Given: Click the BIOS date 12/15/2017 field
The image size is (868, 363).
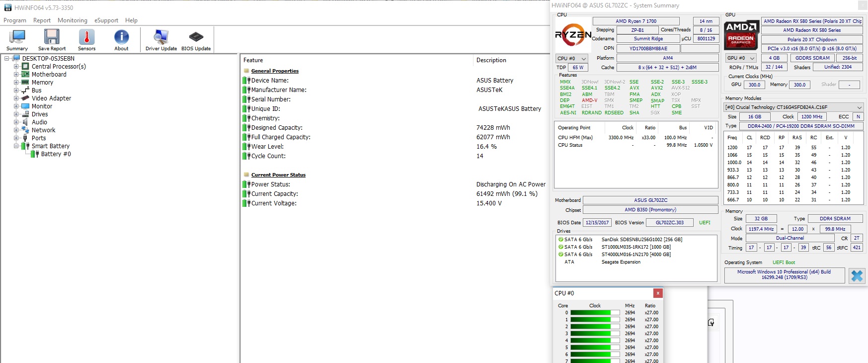Looking at the screenshot, I should (x=597, y=223).
